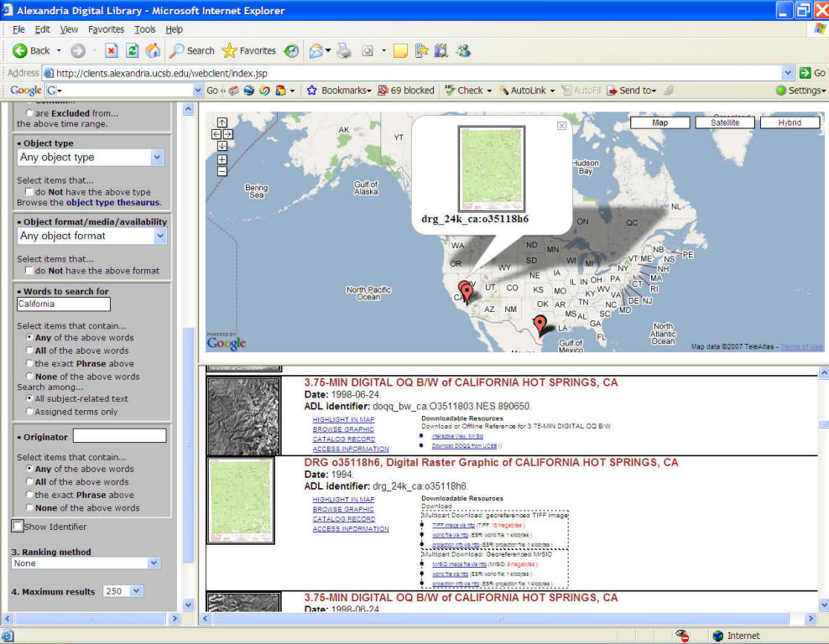
Task: Pan the map down with arrow
Action: 222,146
